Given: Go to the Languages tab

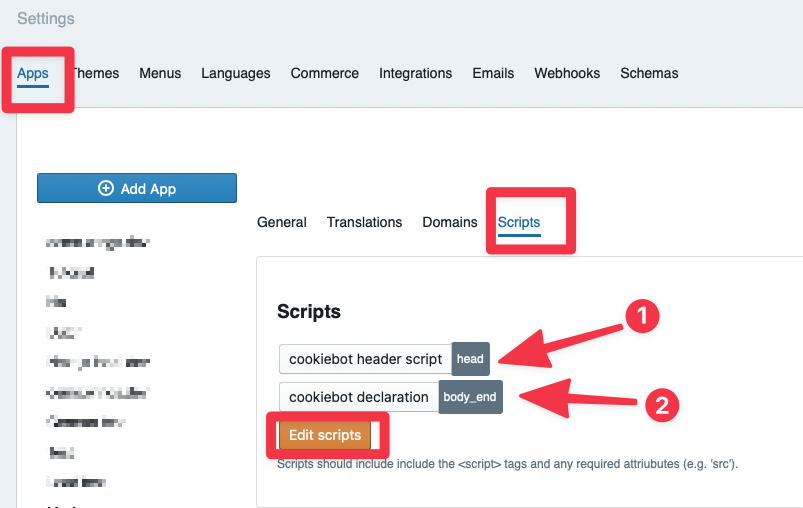Looking at the screenshot, I should (x=235, y=73).
